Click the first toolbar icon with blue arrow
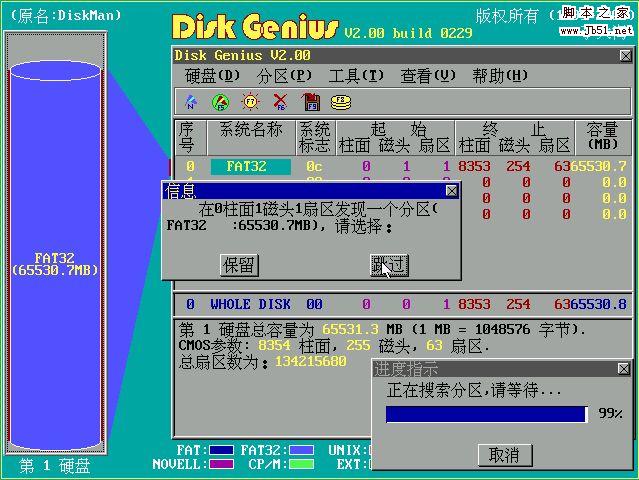 pos(190,102)
